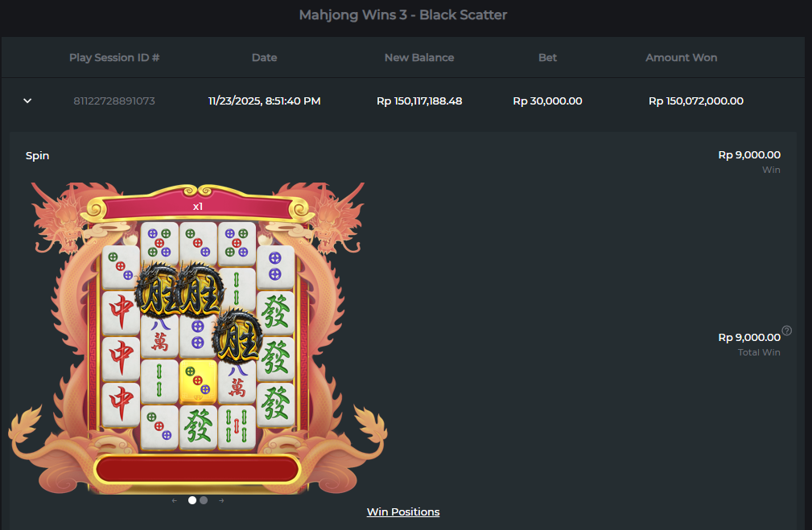Click the x1 multiplier banner
This screenshot has width=812, height=530.
click(x=198, y=207)
